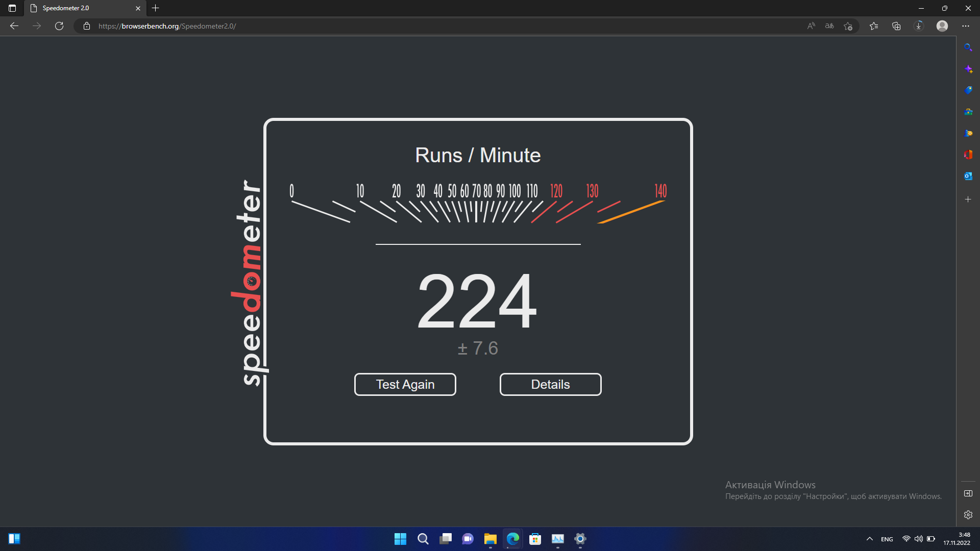Click the Runs / Minute heading
The width and height of the screenshot is (980, 551).
(x=478, y=155)
